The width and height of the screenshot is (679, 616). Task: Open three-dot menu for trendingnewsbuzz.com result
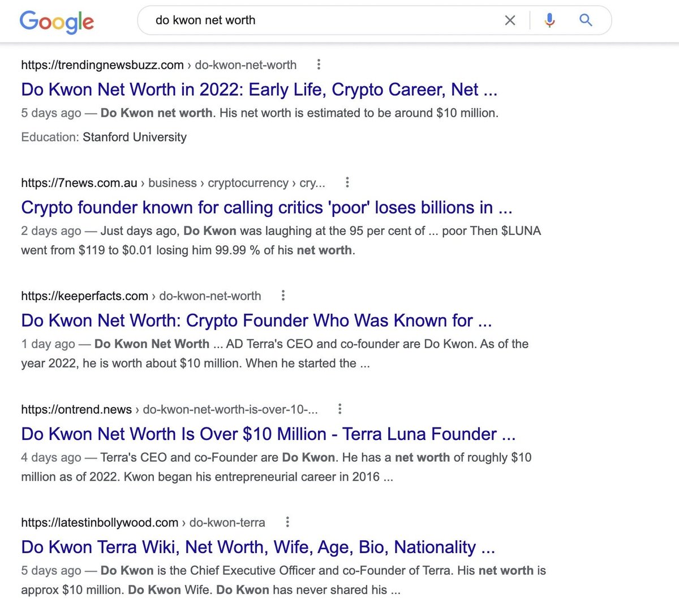click(319, 65)
